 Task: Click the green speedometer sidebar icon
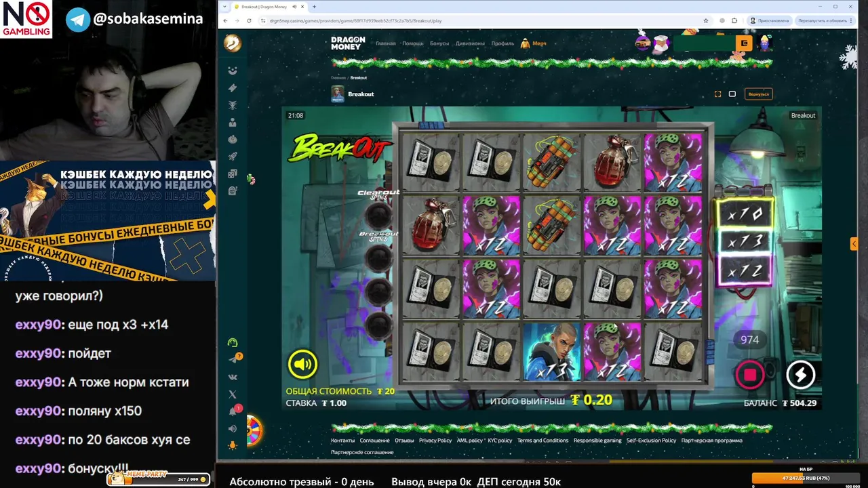pos(233,343)
